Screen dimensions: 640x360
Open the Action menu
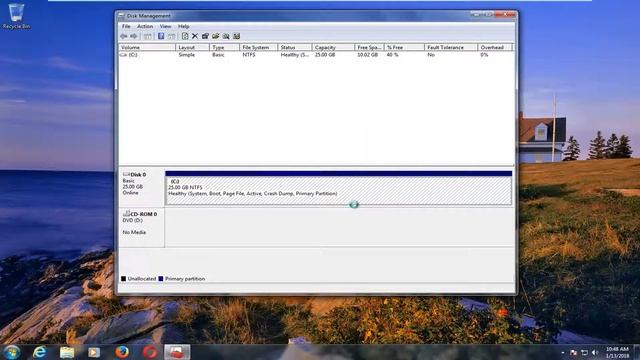tap(145, 26)
